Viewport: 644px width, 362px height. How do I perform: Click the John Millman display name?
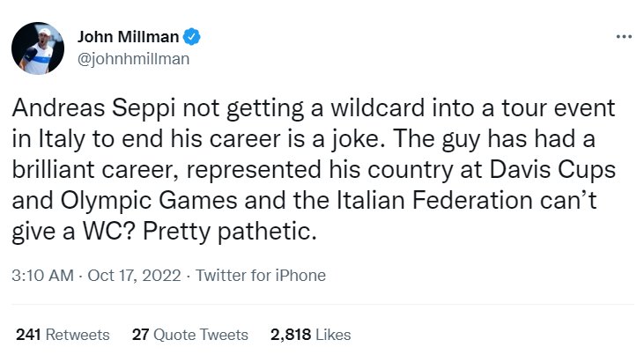tap(128, 37)
